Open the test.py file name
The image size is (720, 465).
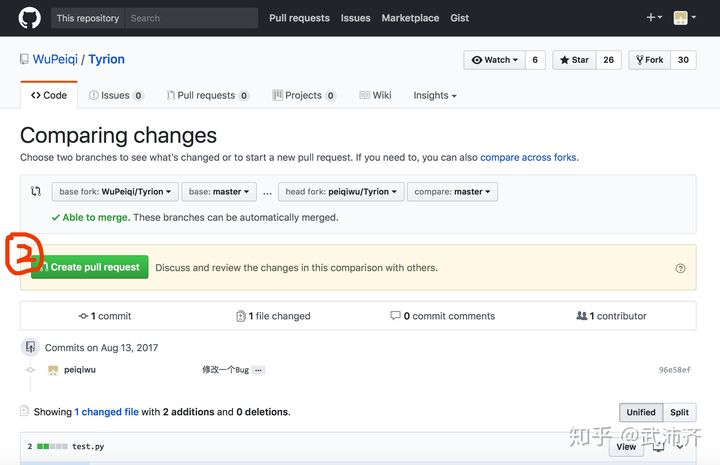pyautogui.click(x=88, y=446)
